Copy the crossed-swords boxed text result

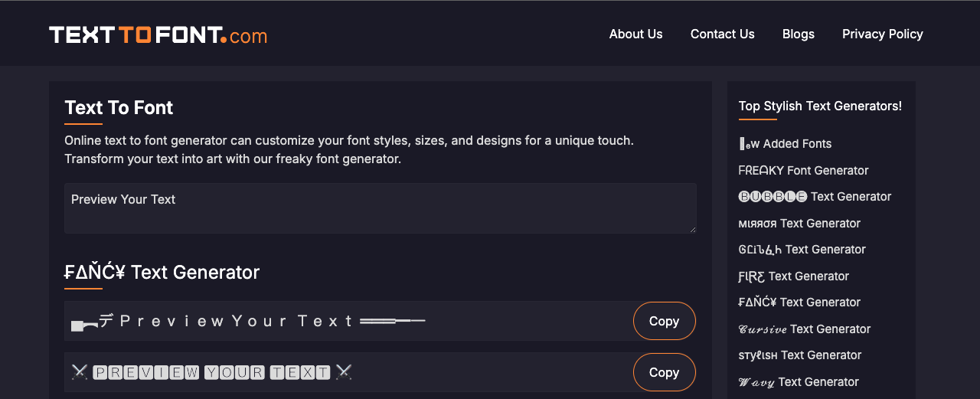point(664,372)
